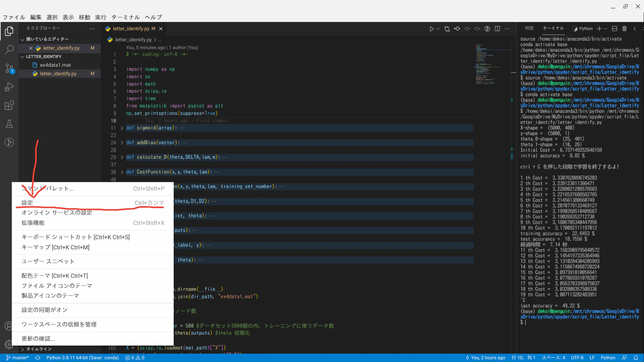Viewport: 644px width, 362px height.
Task: Select ex4data1.mat in the Explorer
Action: [x=55, y=65]
